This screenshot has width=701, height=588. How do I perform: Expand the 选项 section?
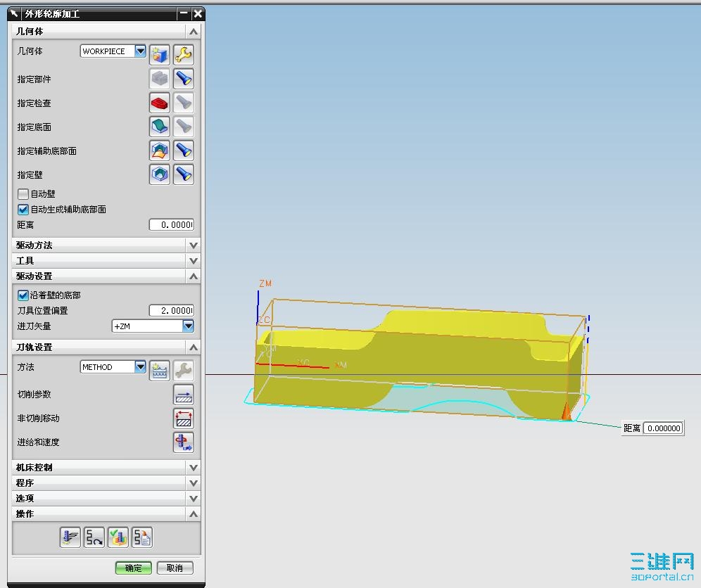click(x=193, y=498)
